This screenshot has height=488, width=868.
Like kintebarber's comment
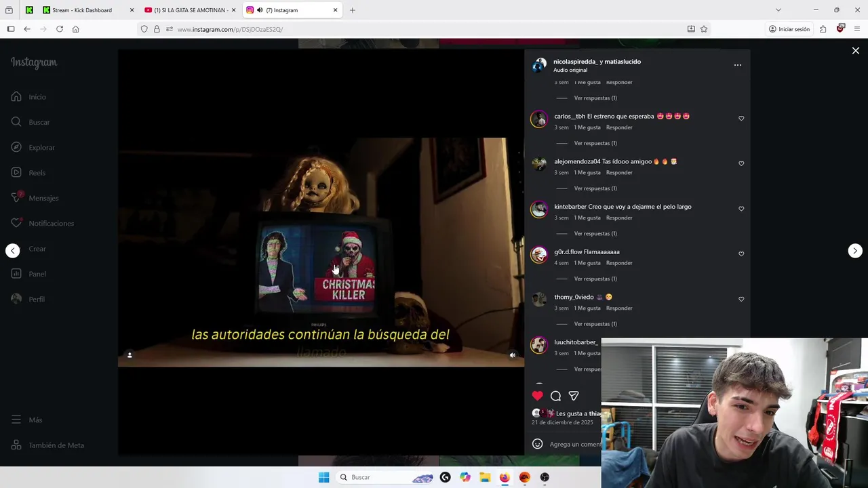pos(741,209)
